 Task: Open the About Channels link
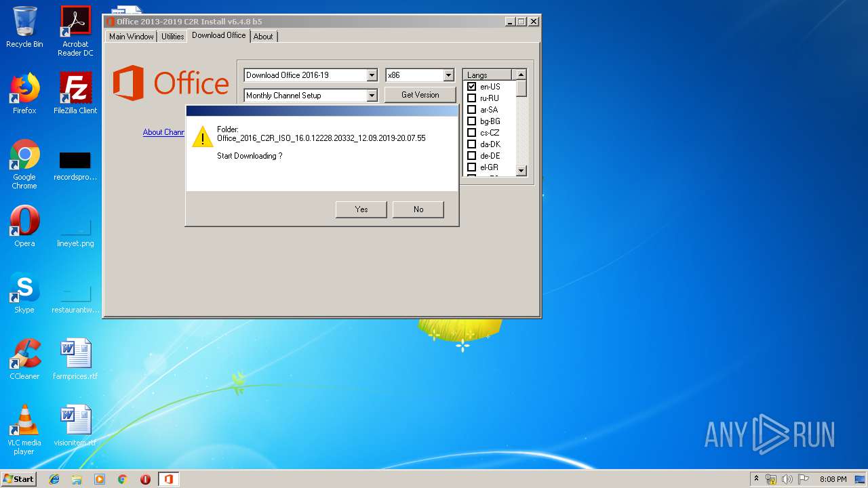point(164,132)
